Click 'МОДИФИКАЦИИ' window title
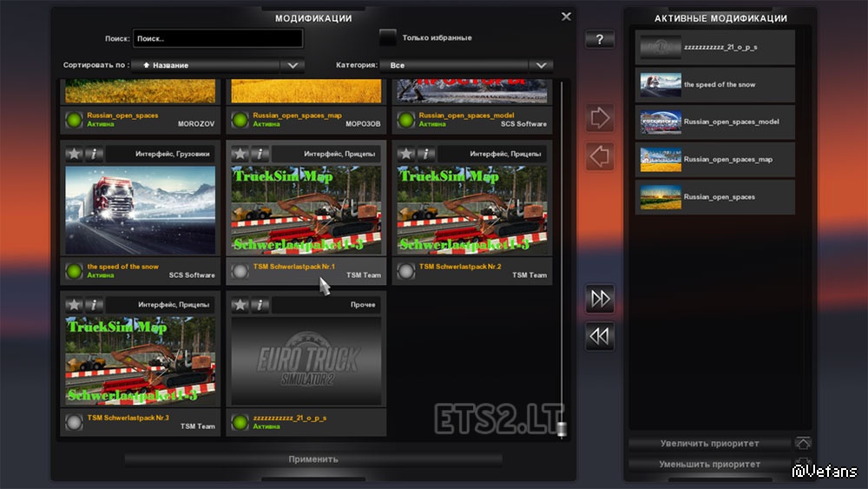This screenshot has height=489, width=868. (313, 18)
